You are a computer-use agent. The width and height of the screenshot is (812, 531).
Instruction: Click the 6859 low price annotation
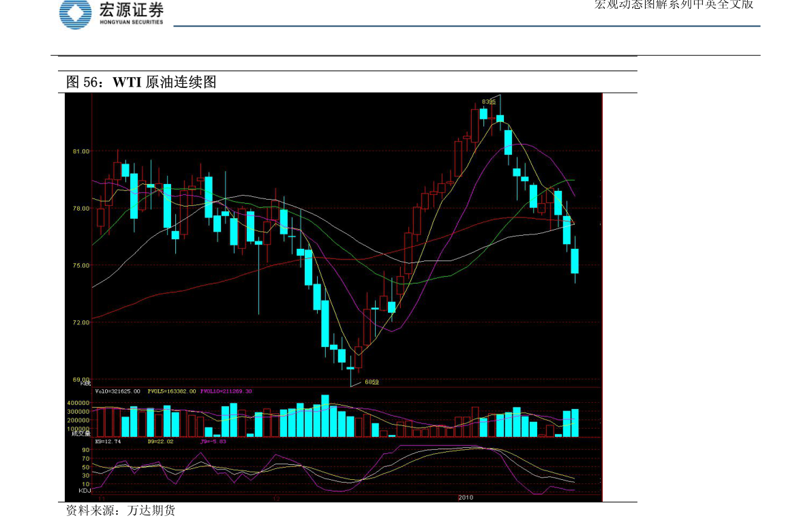pyautogui.click(x=372, y=382)
